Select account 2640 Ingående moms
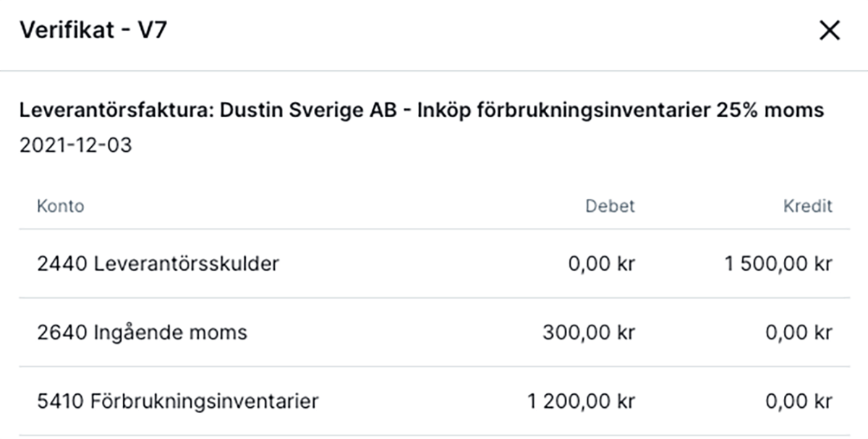 [142, 333]
